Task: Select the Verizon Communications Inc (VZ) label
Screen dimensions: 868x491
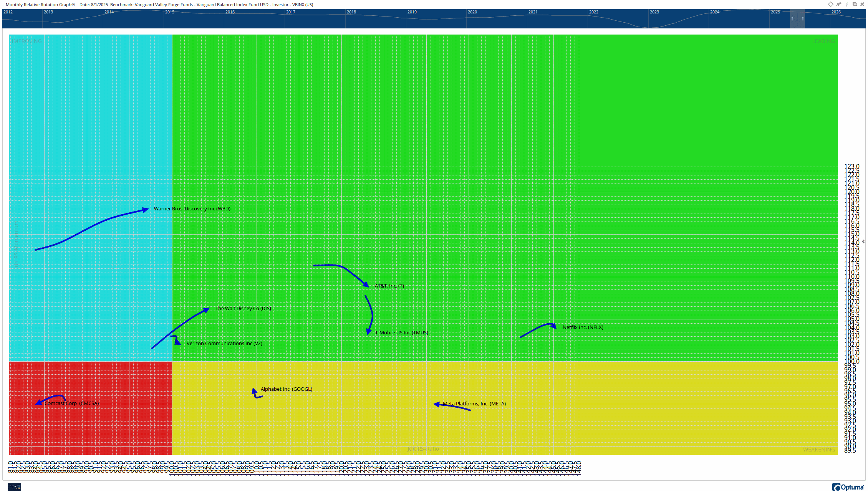Action: click(224, 344)
